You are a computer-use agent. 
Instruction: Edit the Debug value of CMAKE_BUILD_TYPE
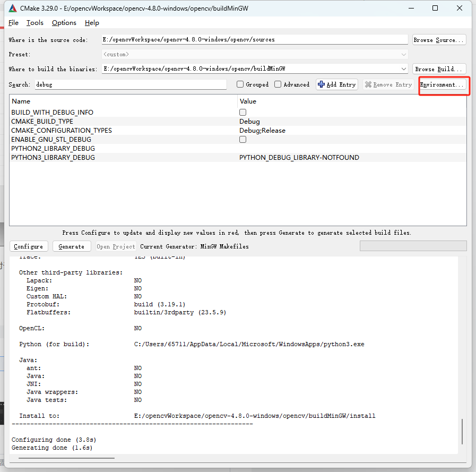249,122
